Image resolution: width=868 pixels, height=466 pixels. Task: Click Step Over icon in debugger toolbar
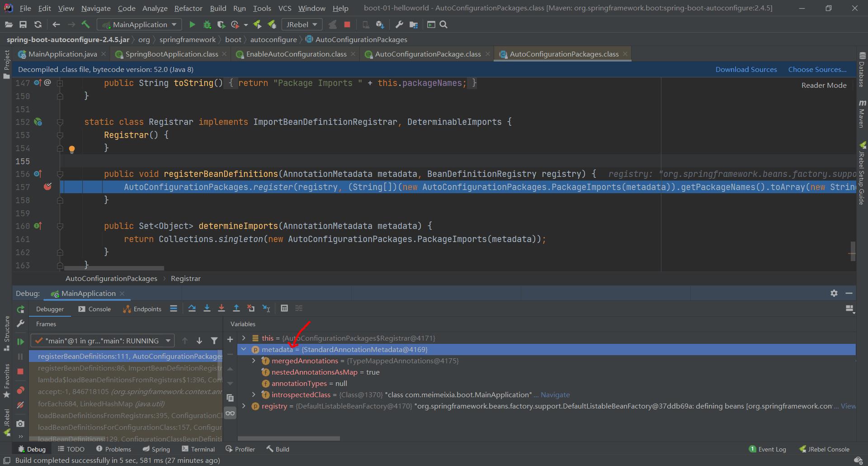[192, 309]
